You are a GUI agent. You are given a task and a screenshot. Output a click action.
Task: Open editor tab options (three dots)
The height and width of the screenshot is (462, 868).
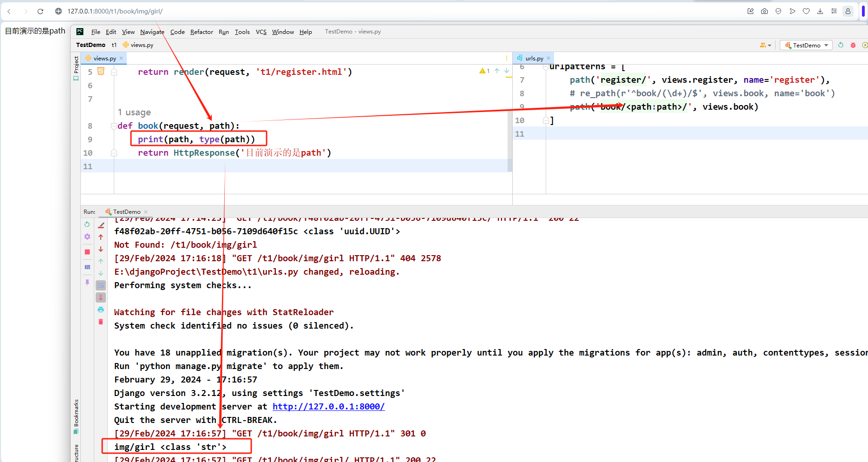[506, 58]
